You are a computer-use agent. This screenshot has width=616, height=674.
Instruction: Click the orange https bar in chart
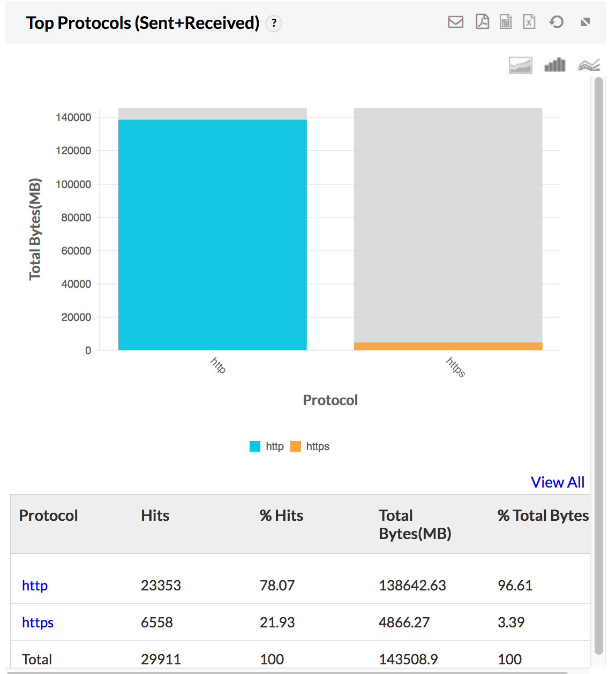click(448, 346)
